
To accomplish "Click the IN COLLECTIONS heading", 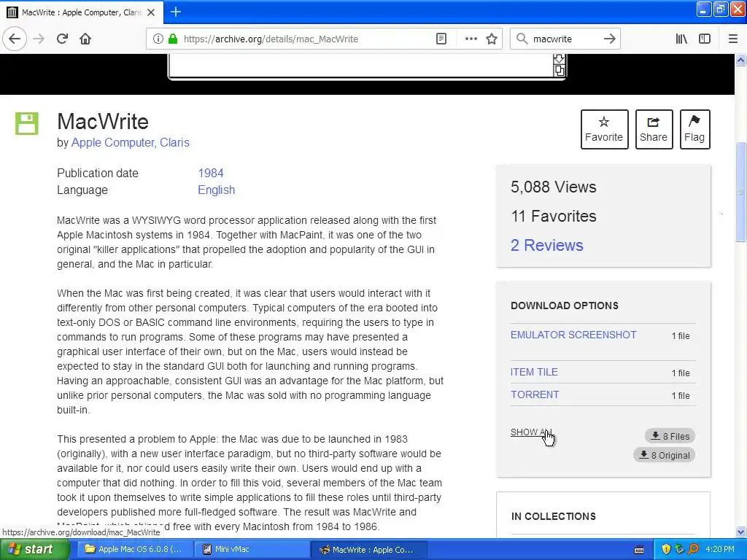I will click(553, 517).
